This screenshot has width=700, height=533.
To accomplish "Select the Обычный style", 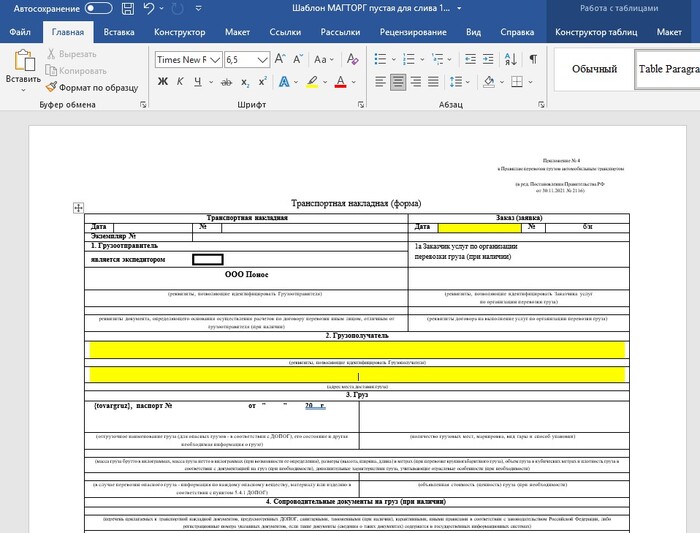I will click(x=594, y=69).
